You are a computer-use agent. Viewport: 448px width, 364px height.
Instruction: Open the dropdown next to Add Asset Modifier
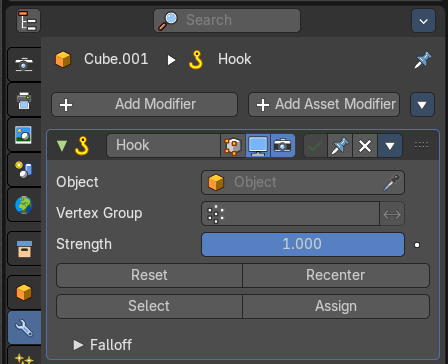pyautogui.click(x=422, y=105)
